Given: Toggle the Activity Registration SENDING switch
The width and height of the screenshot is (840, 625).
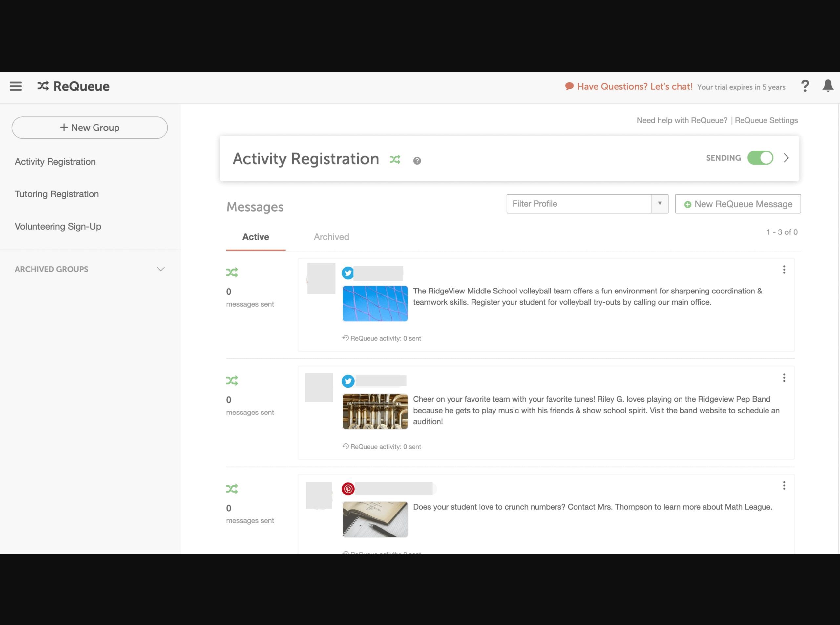Looking at the screenshot, I should click(761, 158).
